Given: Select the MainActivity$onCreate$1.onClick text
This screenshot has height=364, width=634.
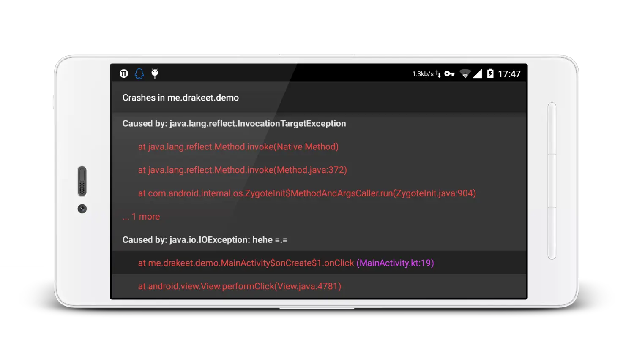Looking at the screenshot, I should [287, 263].
